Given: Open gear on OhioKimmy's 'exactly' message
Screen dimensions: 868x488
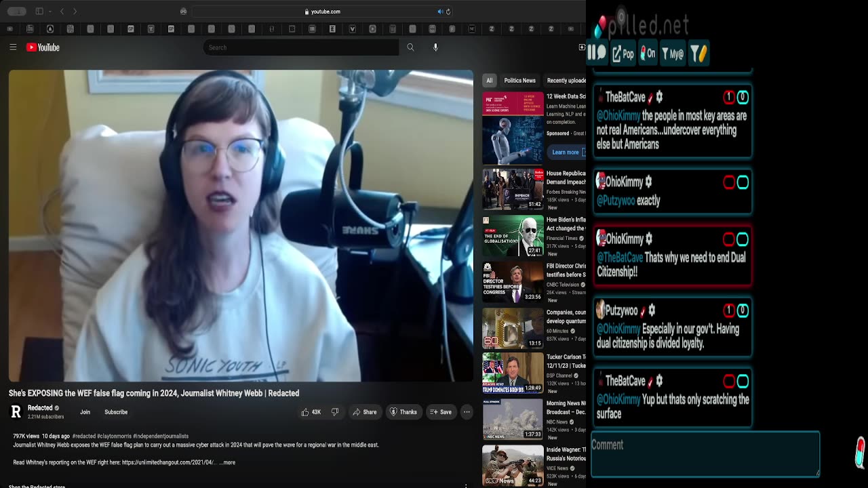Looking at the screenshot, I should pyautogui.click(x=648, y=182).
